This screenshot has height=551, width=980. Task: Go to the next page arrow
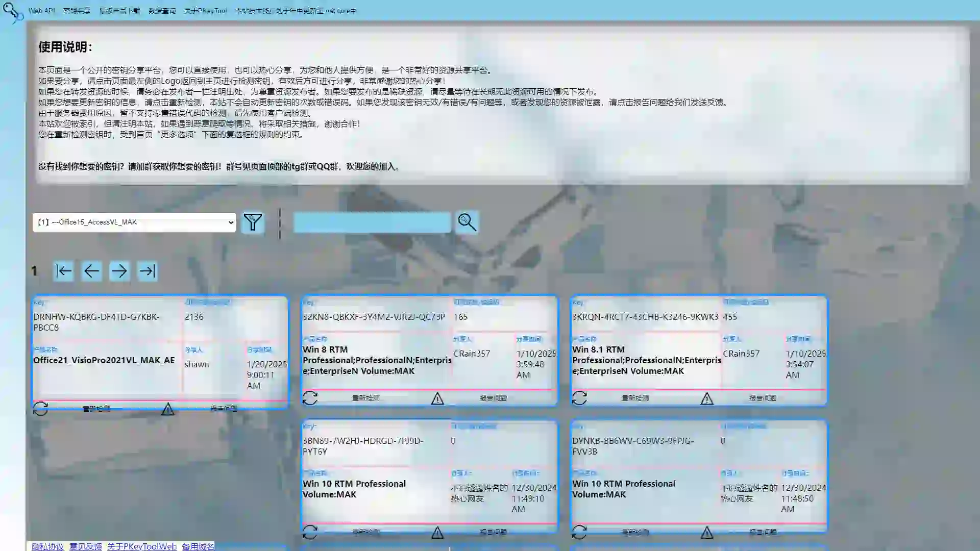point(119,271)
